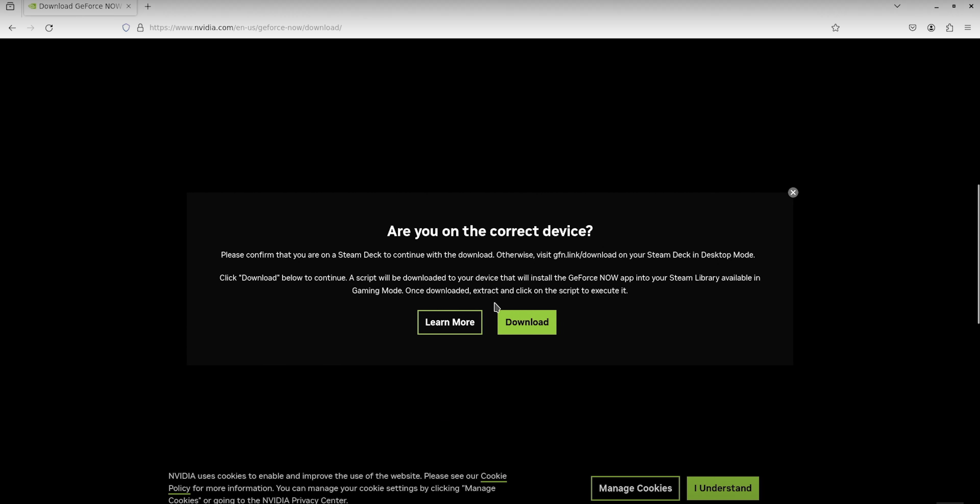Open Manage Cookies settings

tap(635, 488)
